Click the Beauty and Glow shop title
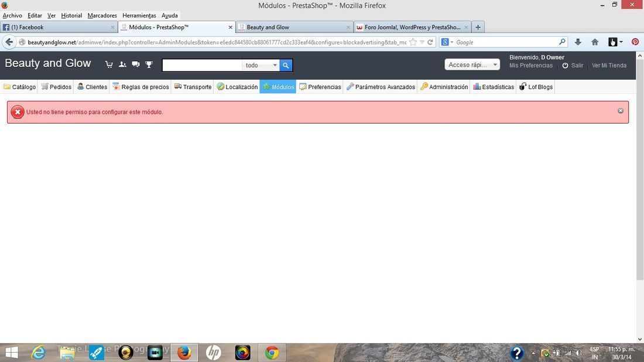This screenshot has width=644, height=362. [47, 63]
